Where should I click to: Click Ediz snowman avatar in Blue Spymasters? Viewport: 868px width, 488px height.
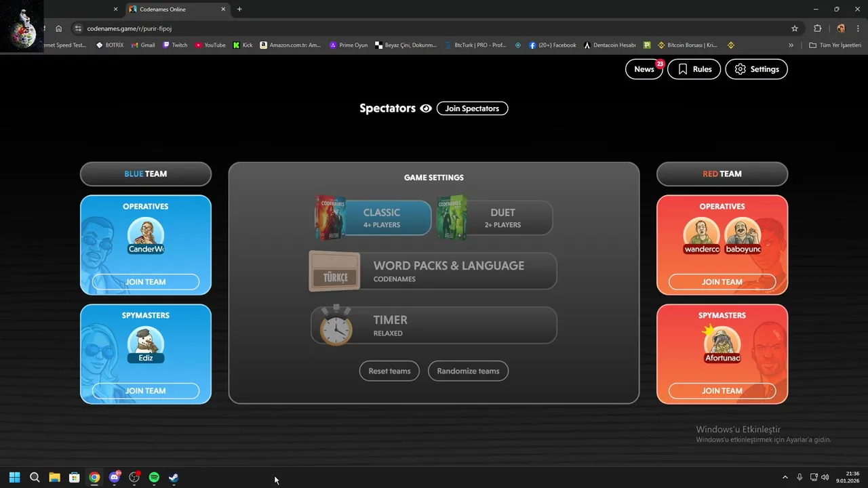pyautogui.click(x=146, y=344)
